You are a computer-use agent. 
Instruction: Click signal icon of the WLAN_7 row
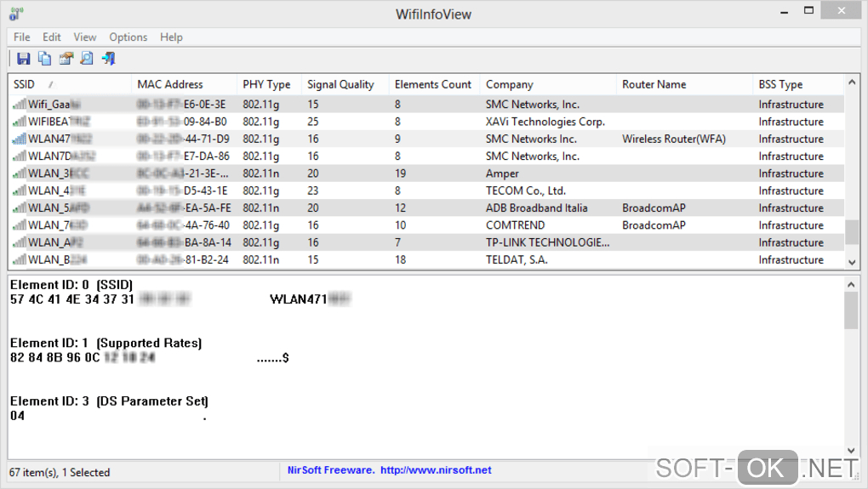point(20,225)
